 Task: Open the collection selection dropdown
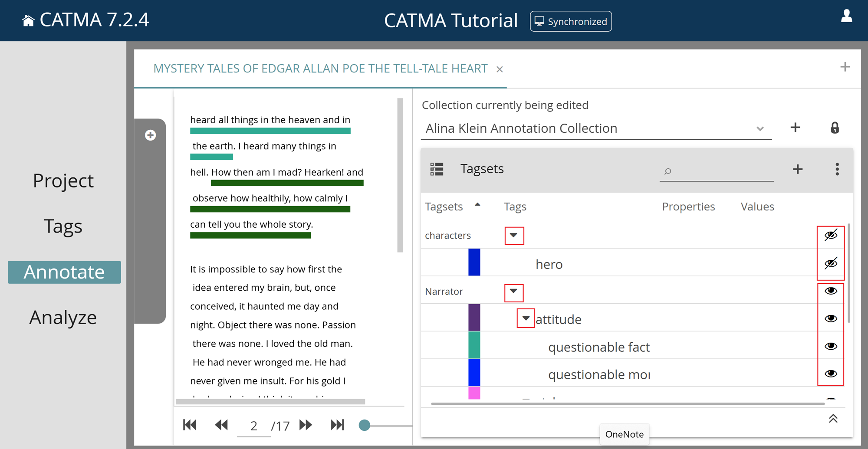point(760,128)
